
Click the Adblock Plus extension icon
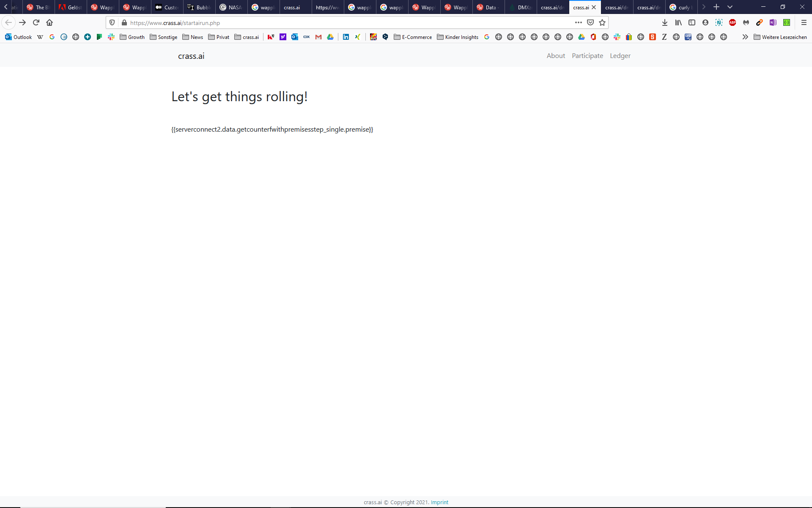[x=732, y=22]
